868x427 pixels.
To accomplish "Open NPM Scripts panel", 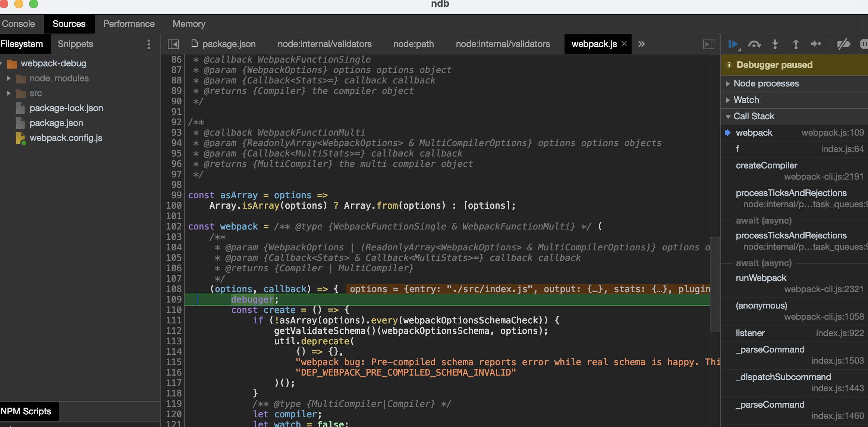I will (26, 411).
